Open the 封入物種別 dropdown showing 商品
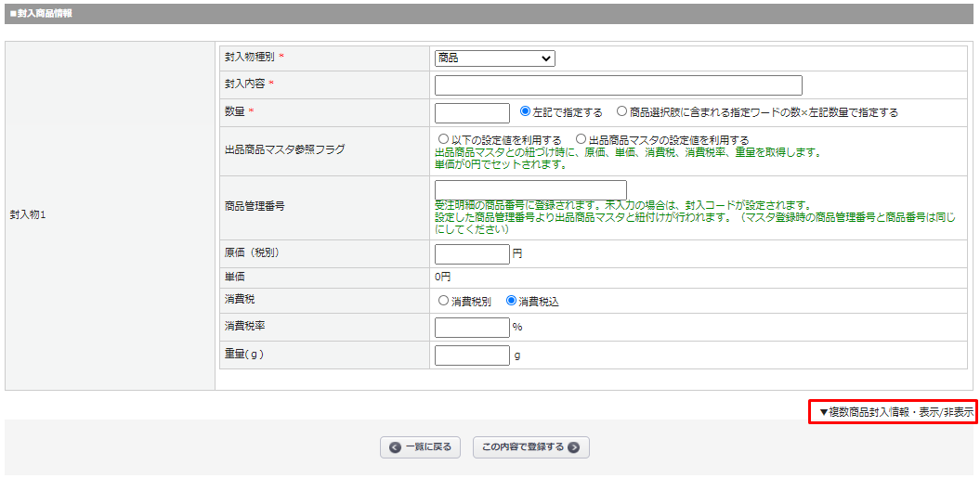Viewport: 980px width, 478px height. (494, 58)
